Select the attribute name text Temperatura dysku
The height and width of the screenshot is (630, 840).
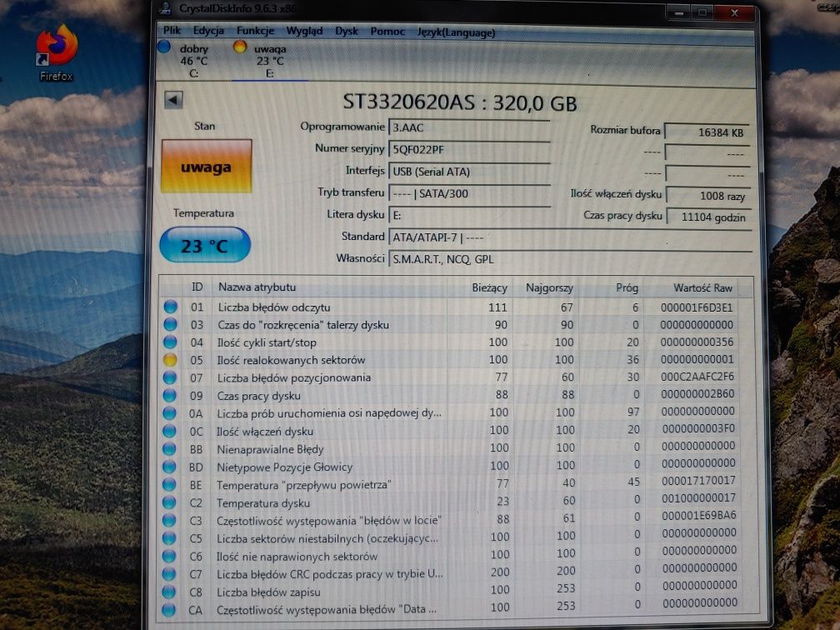(263, 503)
